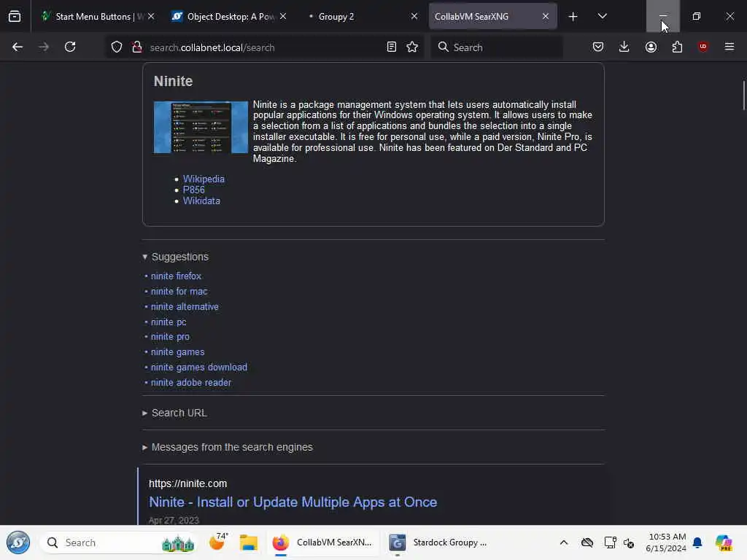Image resolution: width=747 pixels, height=560 pixels.
Task: Click the taskbar Search box
Action: (x=119, y=542)
